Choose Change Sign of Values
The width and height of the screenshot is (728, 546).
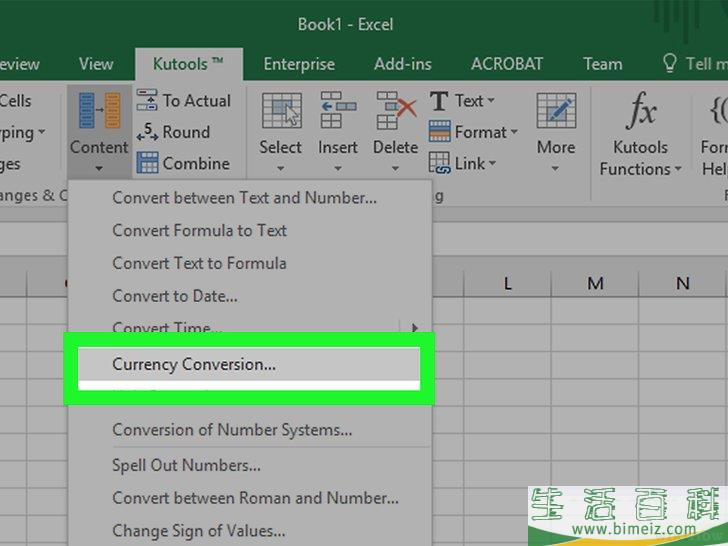pos(250,531)
